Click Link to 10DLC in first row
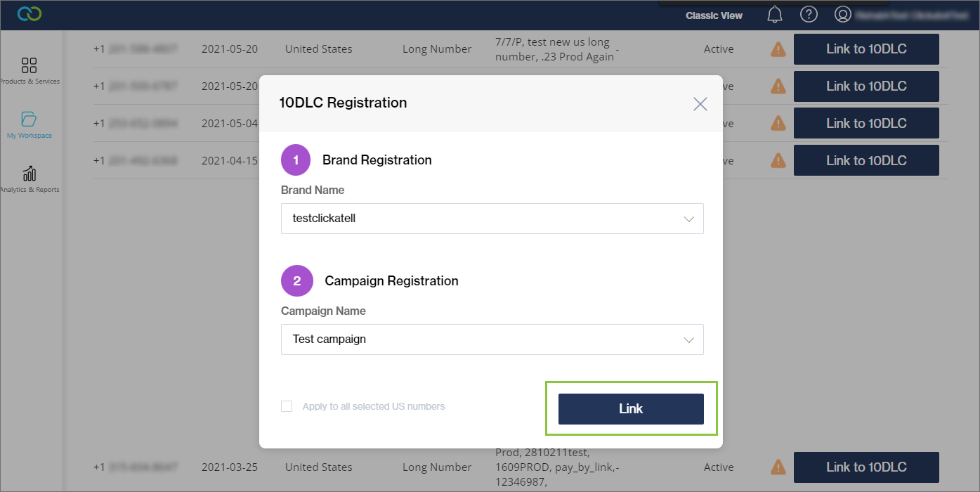 [x=866, y=49]
